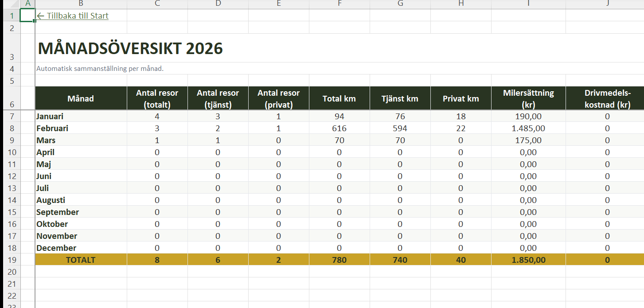Click column header I
The image size is (644, 308).
point(528,4)
